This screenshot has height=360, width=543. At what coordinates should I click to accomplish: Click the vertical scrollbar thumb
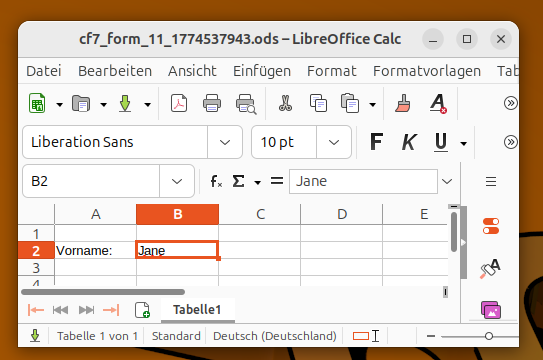coord(454,233)
